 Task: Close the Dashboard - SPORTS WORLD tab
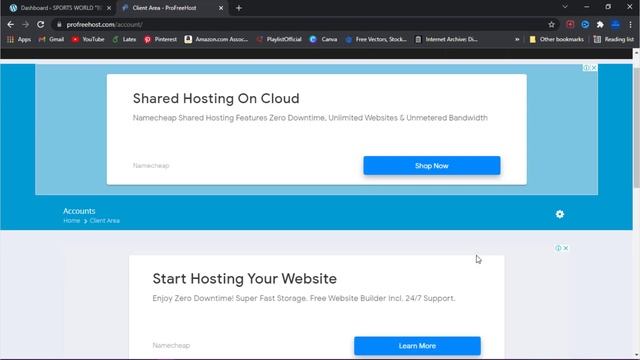pyautogui.click(x=109, y=8)
